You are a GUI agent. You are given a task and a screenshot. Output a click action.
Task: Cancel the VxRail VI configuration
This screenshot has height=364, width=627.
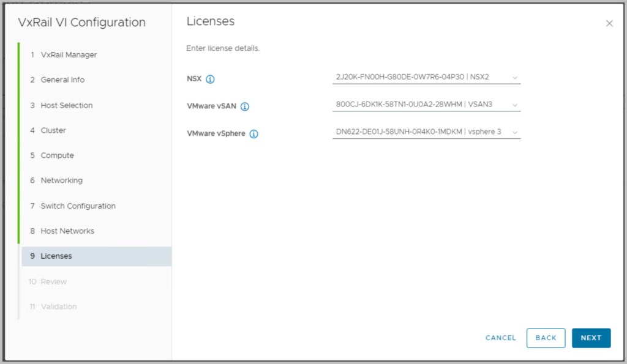(501, 338)
